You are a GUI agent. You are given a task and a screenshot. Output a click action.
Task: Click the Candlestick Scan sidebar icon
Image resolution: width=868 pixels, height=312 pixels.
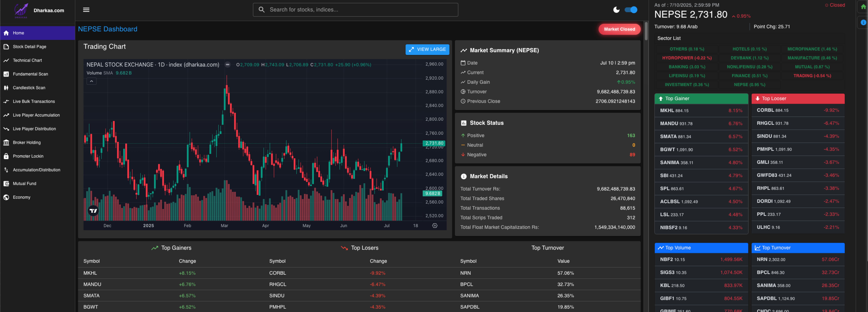(6, 88)
